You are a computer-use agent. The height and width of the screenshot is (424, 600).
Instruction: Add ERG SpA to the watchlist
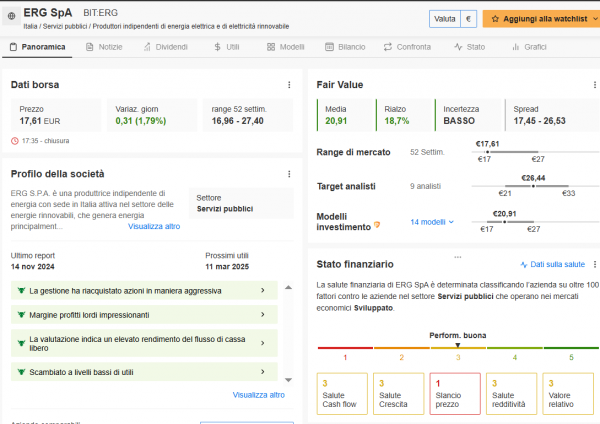[541, 19]
